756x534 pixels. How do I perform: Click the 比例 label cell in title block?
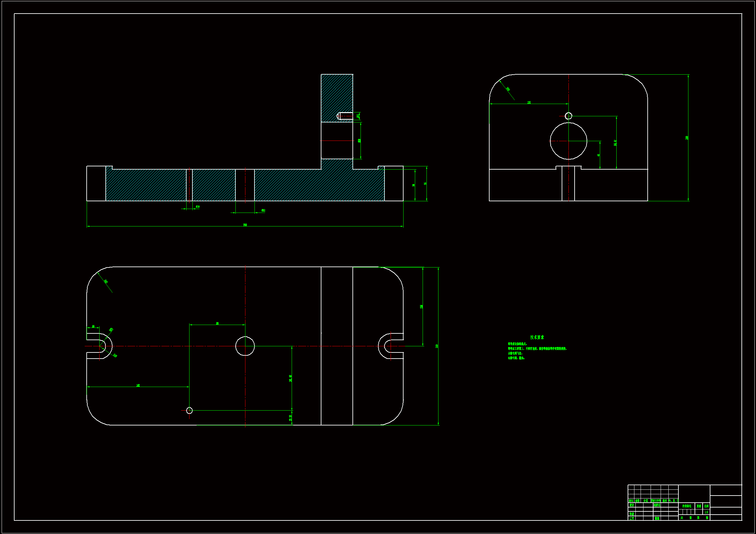tap(706, 506)
